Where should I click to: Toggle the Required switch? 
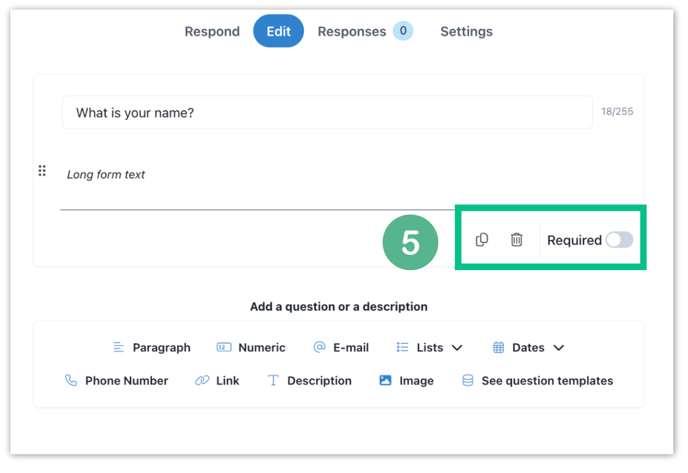coord(619,240)
